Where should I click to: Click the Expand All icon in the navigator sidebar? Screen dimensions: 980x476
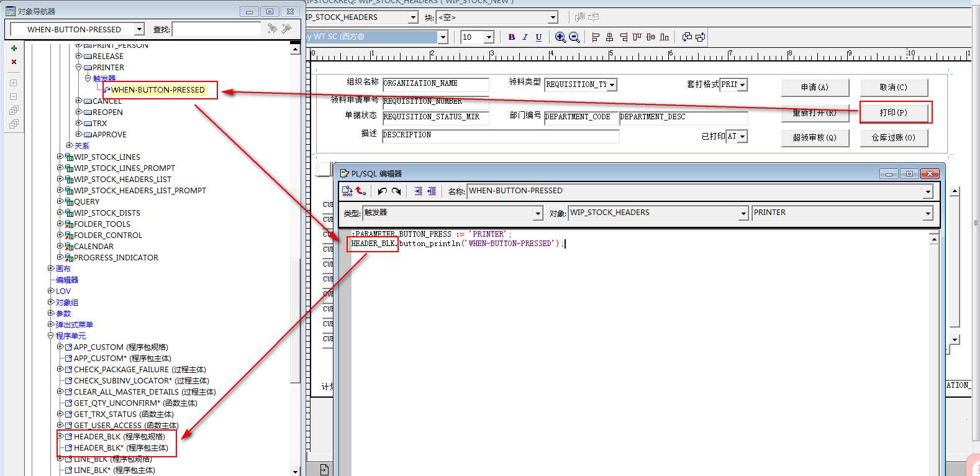pos(14,111)
